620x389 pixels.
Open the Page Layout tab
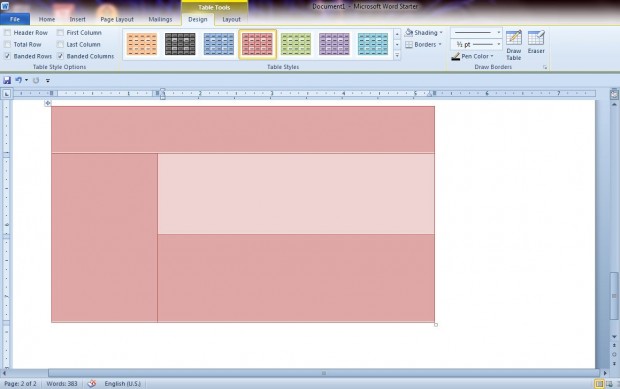(117, 19)
